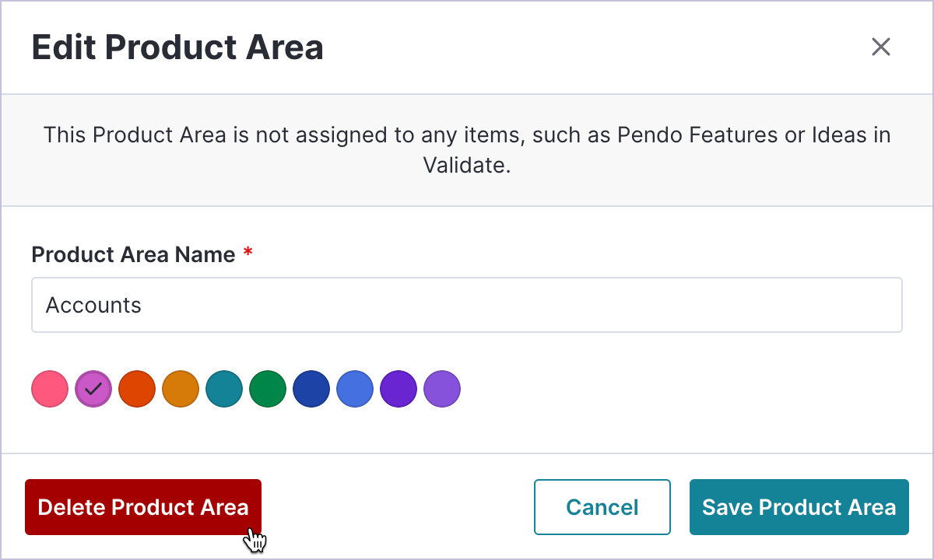The image size is (934, 560).
Task: Click inside the Product Area Name field
Action: click(x=467, y=305)
